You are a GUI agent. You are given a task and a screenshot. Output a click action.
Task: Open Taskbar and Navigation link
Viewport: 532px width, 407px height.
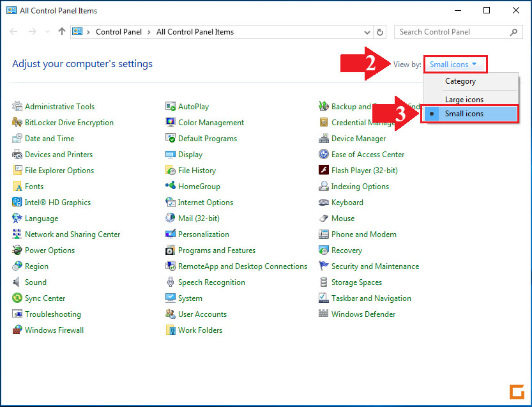(x=371, y=298)
